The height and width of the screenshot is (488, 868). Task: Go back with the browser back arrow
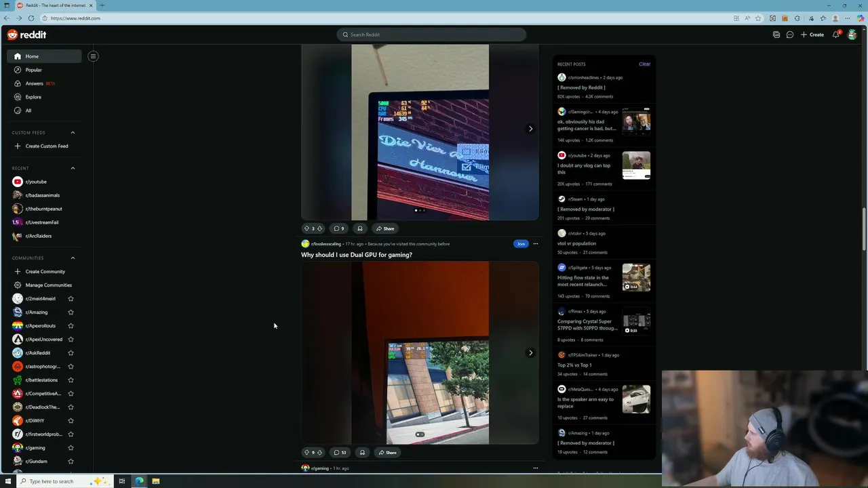pyautogui.click(x=6, y=18)
